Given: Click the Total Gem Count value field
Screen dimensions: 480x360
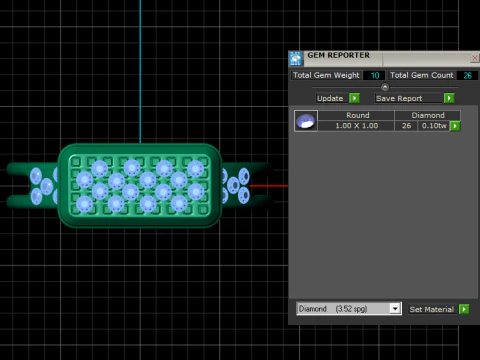Looking at the screenshot, I should (x=467, y=75).
